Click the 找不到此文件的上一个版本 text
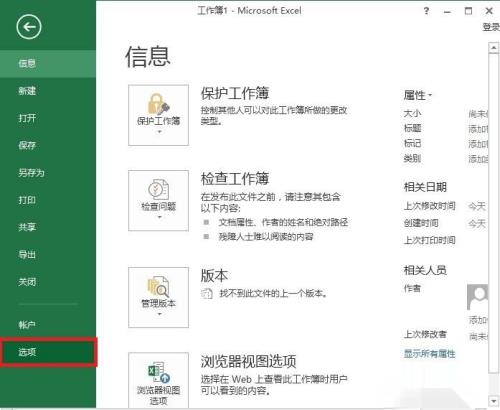The image size is (500, 410). 273,294
